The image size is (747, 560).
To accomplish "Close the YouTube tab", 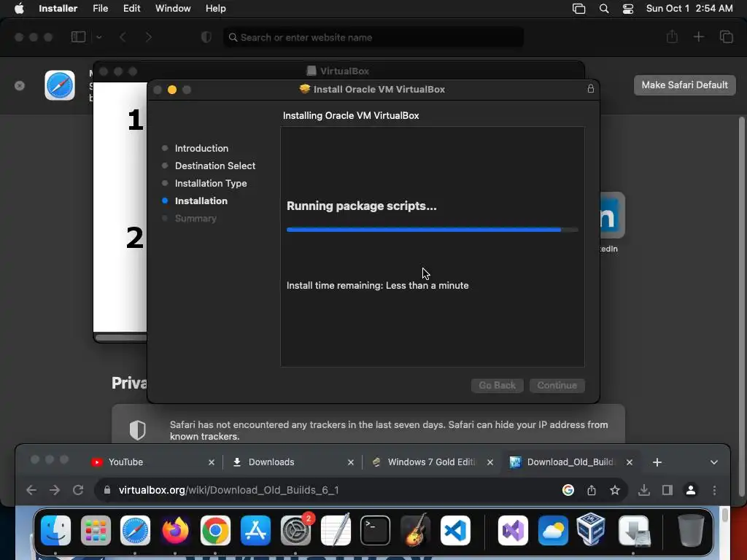I will click(211, 462).
